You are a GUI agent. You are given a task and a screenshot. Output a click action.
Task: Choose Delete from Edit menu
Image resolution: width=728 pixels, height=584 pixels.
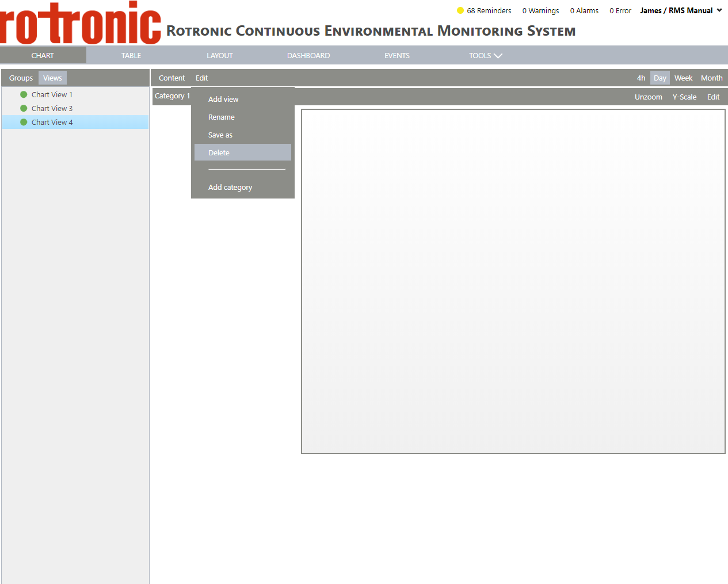[243, 152]
